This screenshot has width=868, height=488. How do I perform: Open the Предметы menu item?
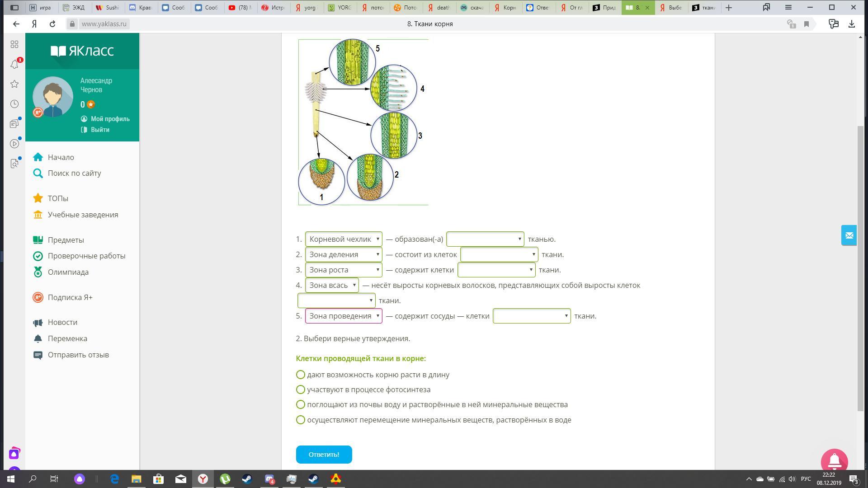[66, 240]
